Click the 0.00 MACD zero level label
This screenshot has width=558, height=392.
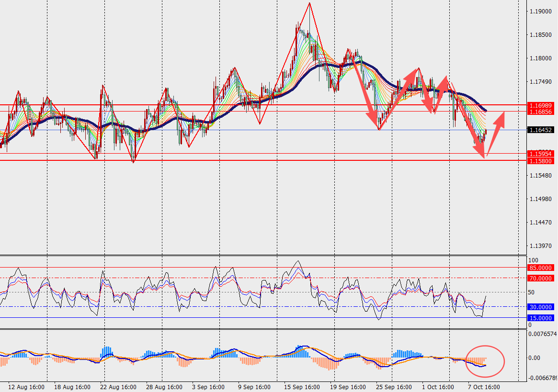[x=534, y=358]
